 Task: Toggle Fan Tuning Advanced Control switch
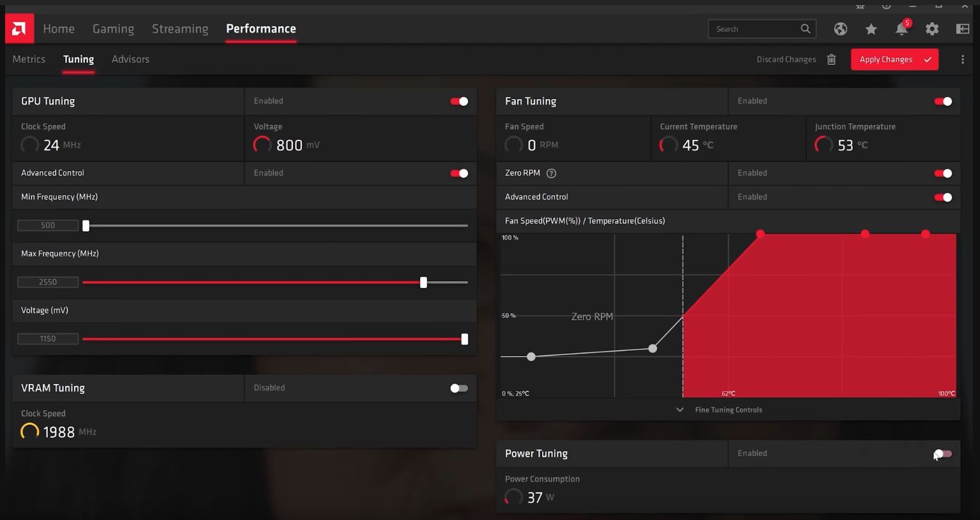[943, 197]
